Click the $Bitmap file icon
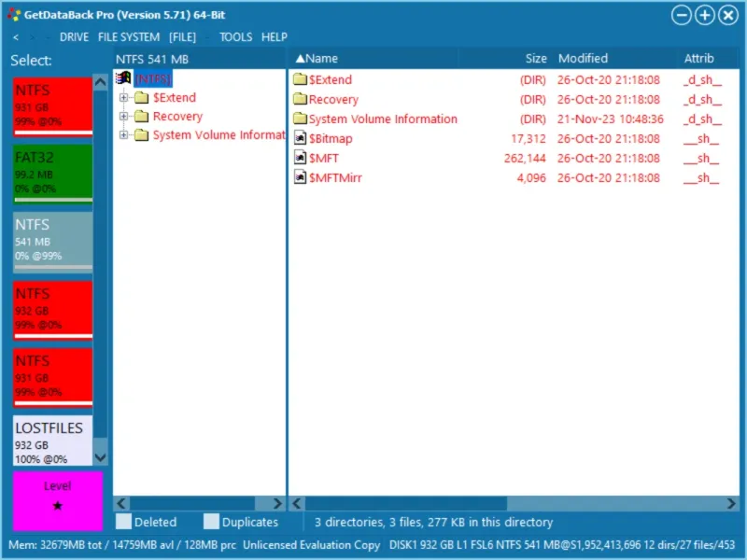 (300, 138)
